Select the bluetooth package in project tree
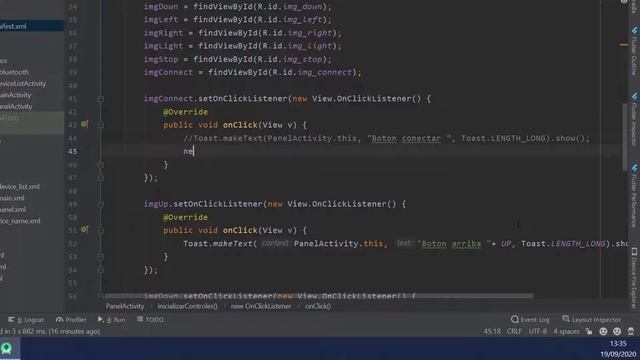The image size is (640, 360). coord(15,72)
